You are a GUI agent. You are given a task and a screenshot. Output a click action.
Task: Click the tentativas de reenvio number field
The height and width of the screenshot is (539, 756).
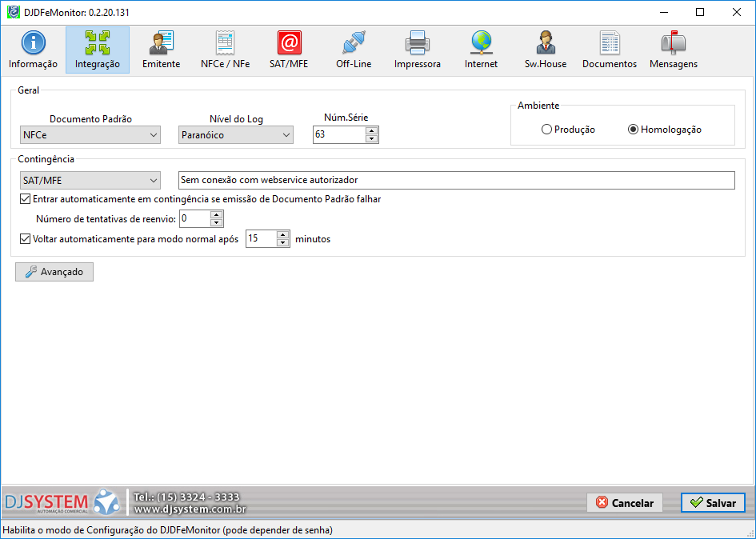(x=195, y=218)
